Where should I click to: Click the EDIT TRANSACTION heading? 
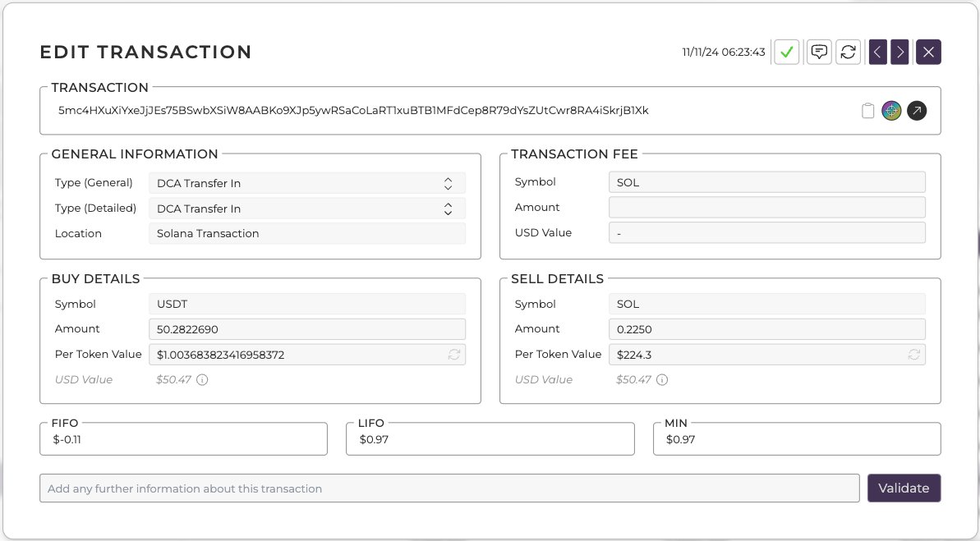point(145,52)
